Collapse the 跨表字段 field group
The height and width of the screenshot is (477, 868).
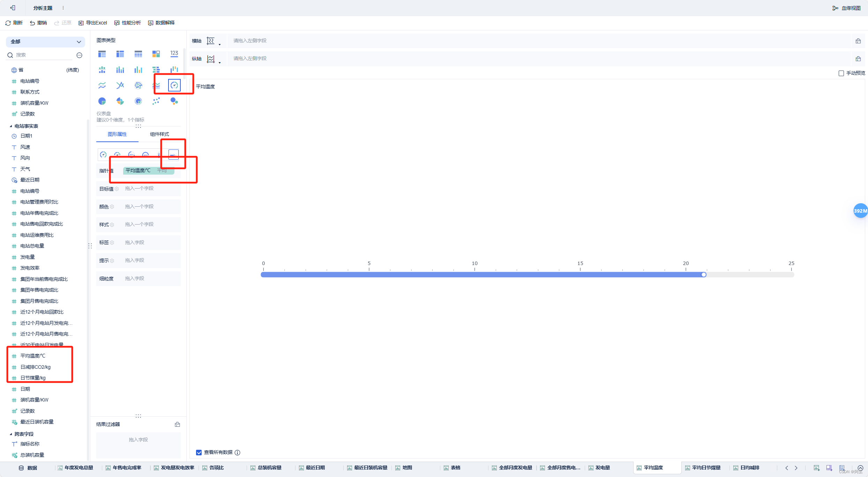coord(11,434)
